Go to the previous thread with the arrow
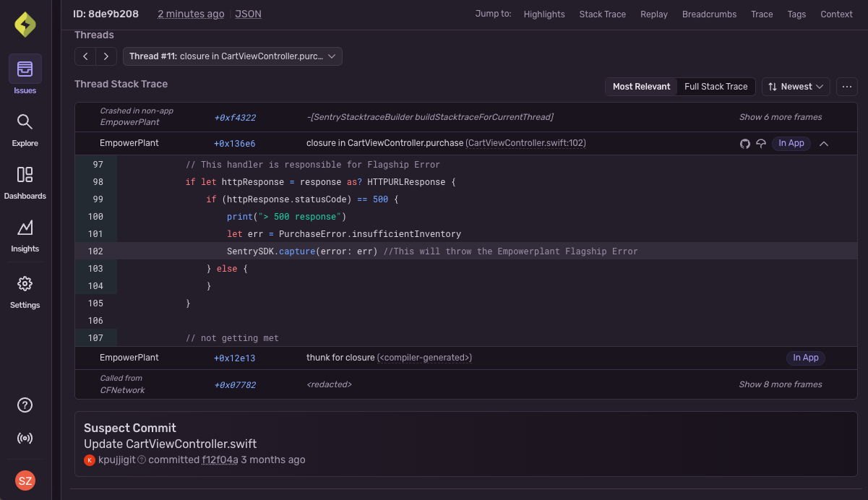Image resolution: width=868 pixels, height=500 pixels. coord(85,56)
